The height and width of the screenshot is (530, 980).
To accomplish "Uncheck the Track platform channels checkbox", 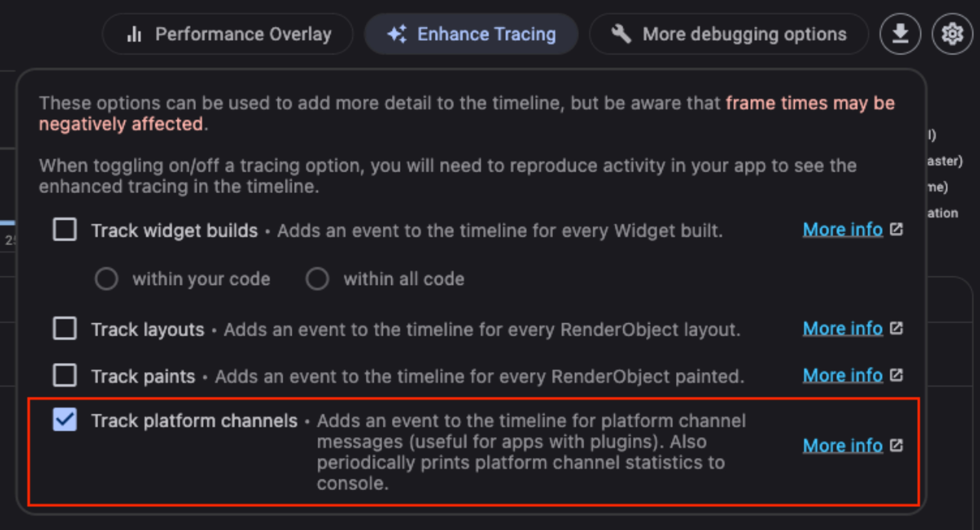I will pyautogui.click(x=65, y=419).
